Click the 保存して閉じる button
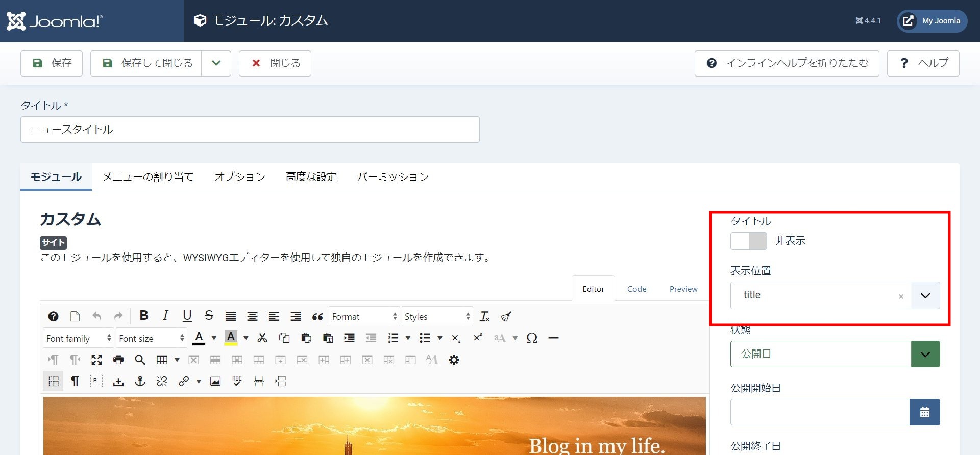980x455 pixels. (x=146, y=63)
